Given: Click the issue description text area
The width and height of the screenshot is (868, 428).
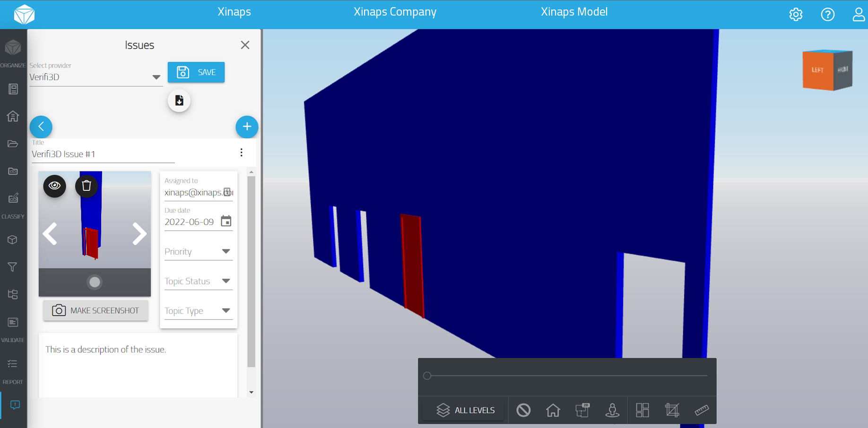Looking at the screenshot, I should tap(138, 366).
